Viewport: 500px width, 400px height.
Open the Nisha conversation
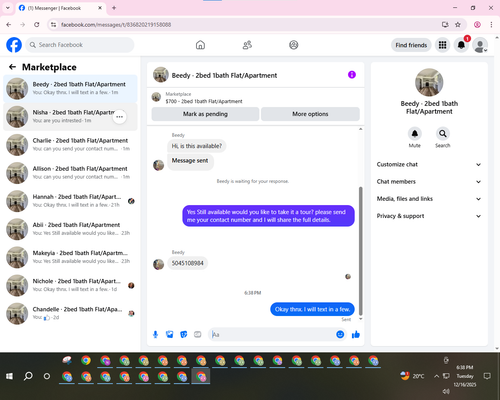(x=70, y=117)
